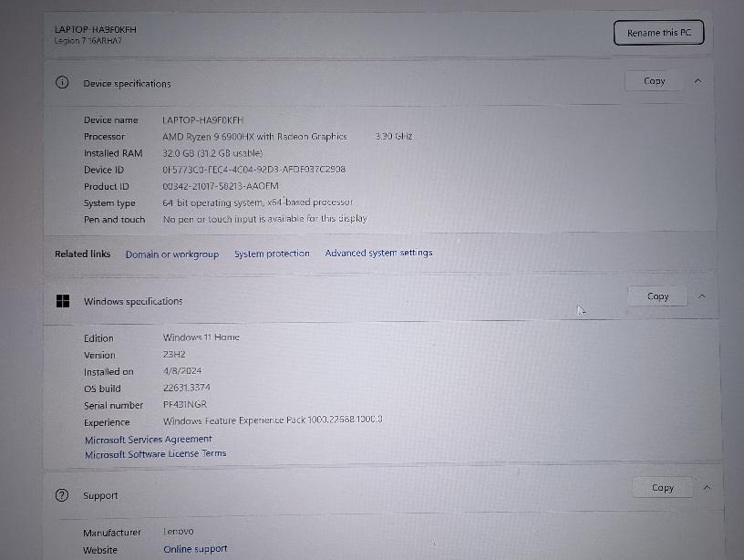Viewport: 744px width, 560px height.
Task: Select the No pen or touch input text
Action: click(265, 219)
